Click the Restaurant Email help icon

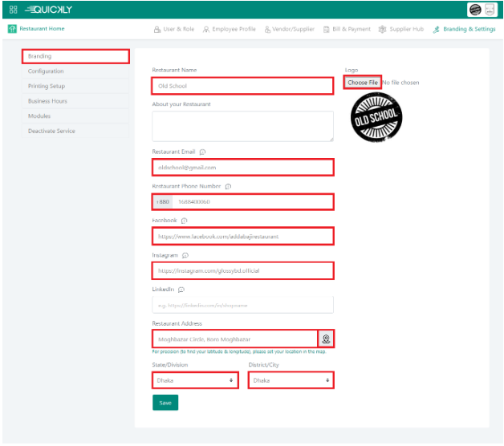202,152
